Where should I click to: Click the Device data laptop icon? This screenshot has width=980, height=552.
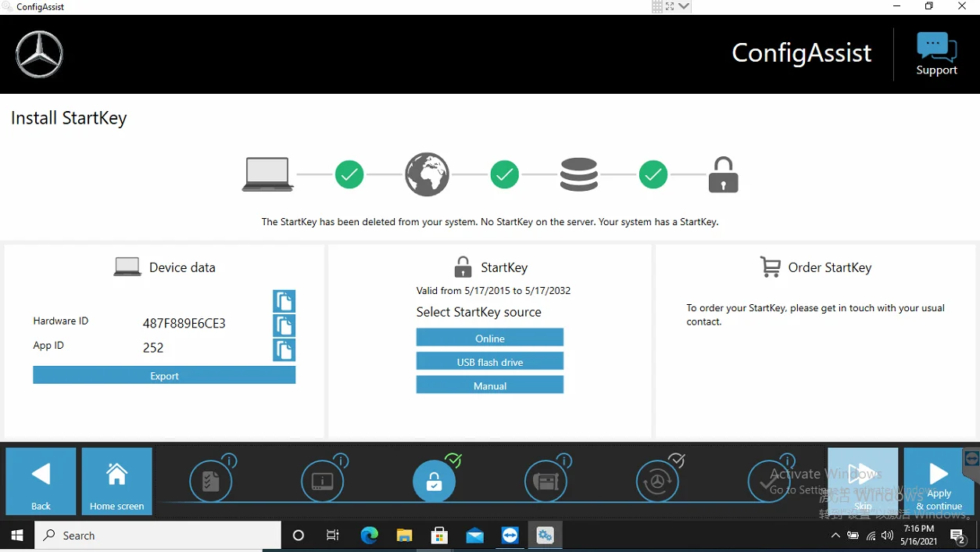pyautogui.click(x=127, y=267)
